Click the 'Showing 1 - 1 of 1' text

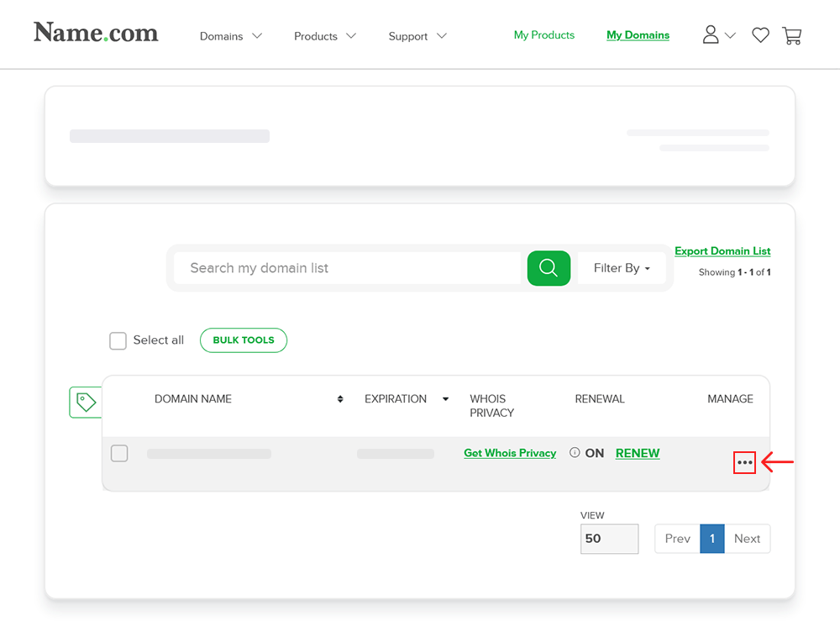(x=734, y=272)
